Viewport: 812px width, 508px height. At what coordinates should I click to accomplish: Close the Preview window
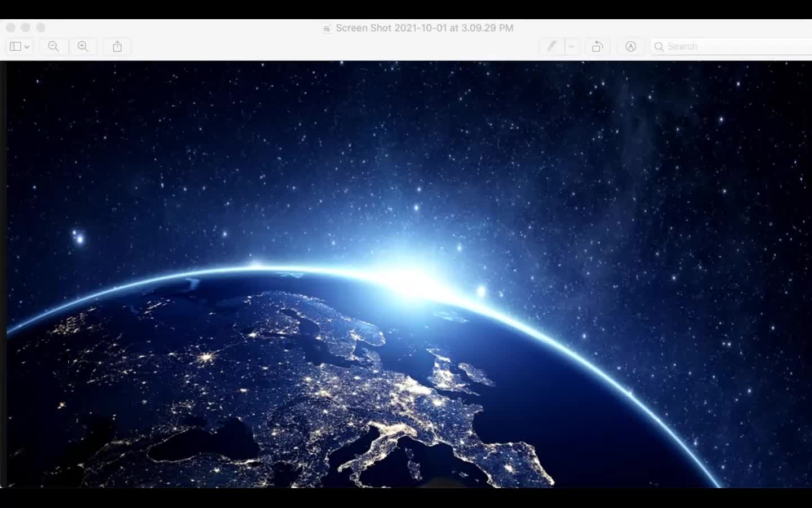tap(11, 27)
